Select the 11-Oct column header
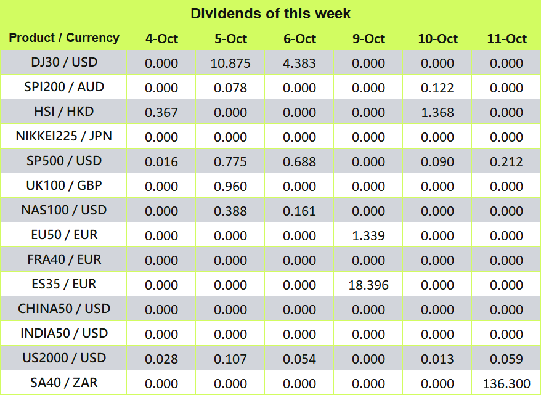The height and width of the screenshot is (395, 541). tap(506, 38)
